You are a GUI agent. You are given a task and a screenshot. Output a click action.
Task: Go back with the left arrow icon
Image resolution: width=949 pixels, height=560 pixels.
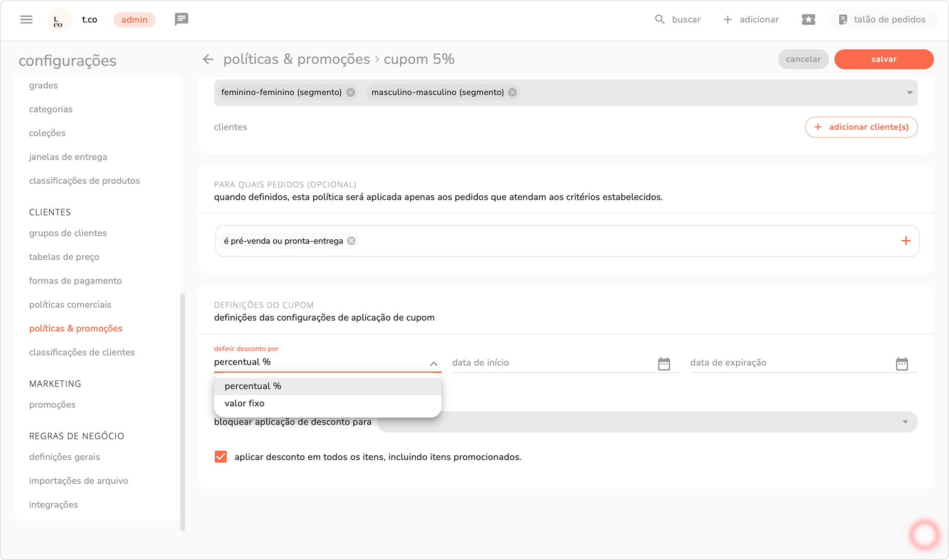point(208,59)
